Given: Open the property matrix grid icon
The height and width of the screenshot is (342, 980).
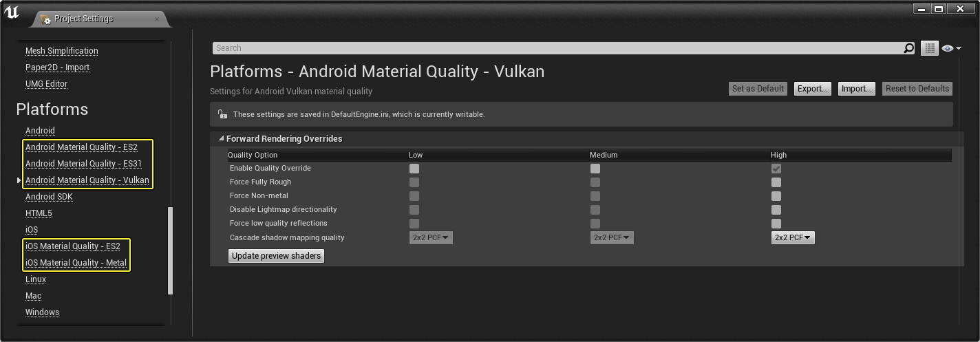Looking at the screenshot, I should [x=930, y=48].
